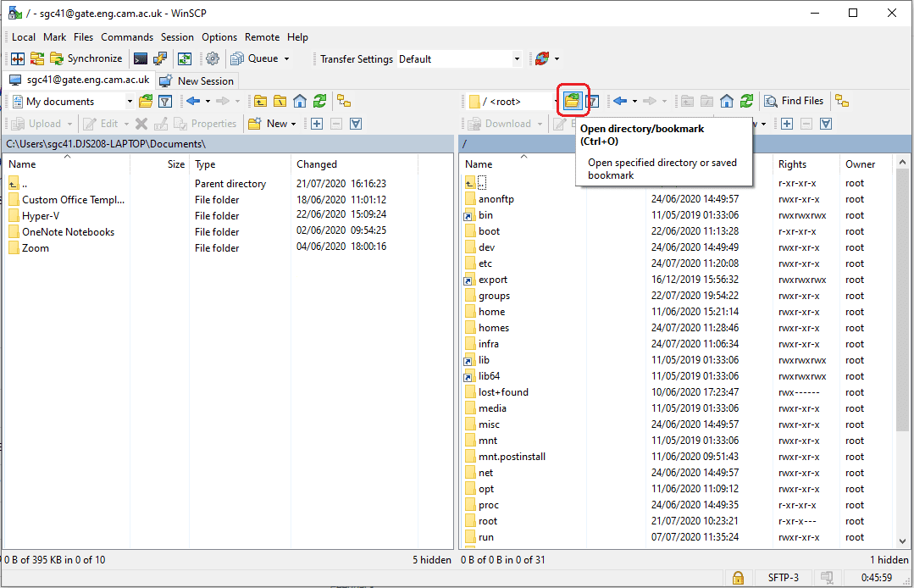Toggle the local directory tree view
The image size is (914, 588).
[x=344, y=101]
